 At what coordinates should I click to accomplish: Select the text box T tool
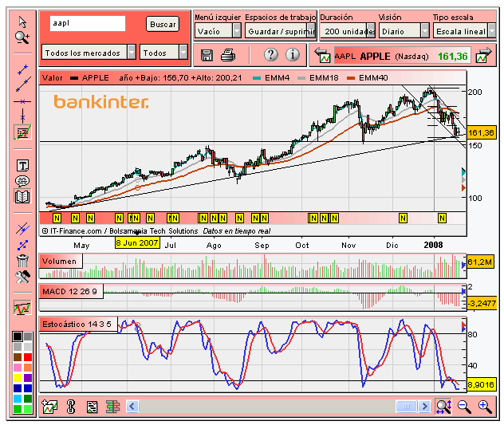pos(22,166)
